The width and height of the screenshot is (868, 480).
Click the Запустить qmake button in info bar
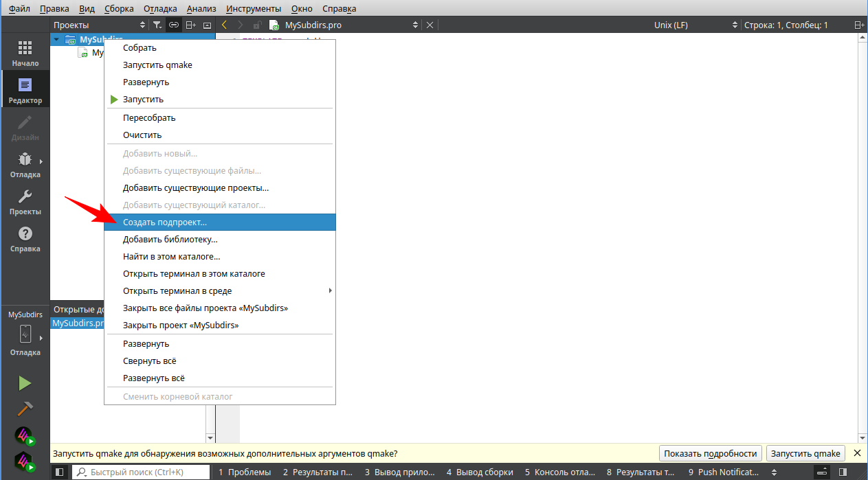point(805,453)
